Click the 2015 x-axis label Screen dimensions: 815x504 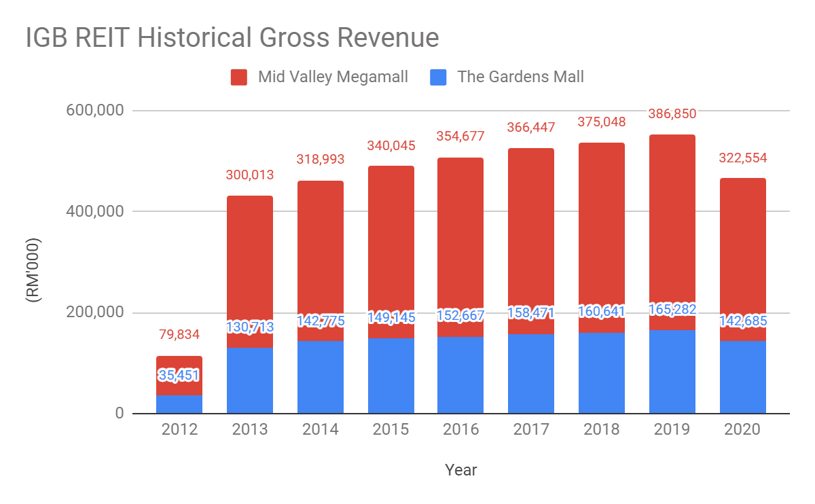(x=391, y=430)
